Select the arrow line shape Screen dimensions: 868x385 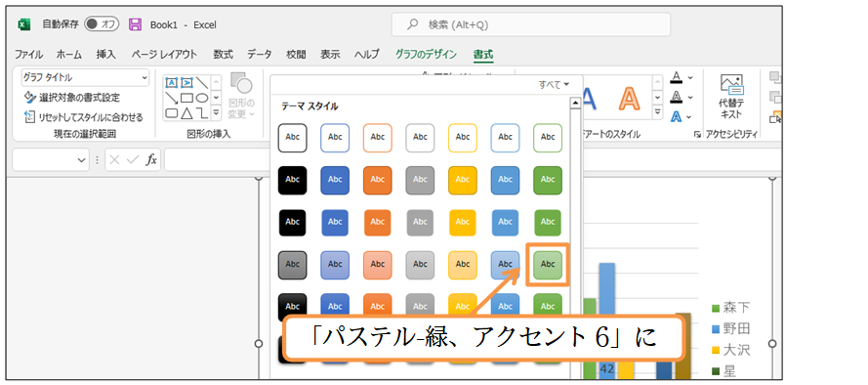coord(172,98)
